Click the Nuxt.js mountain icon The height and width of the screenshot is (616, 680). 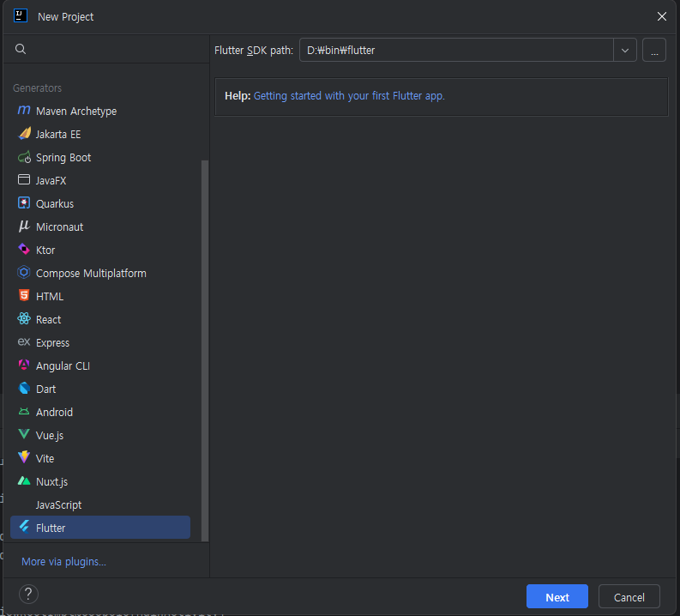[x=24, y=480]
